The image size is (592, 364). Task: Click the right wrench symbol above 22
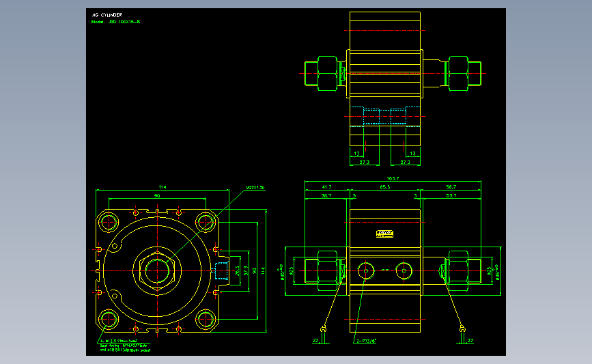click(x=462, y=329)
